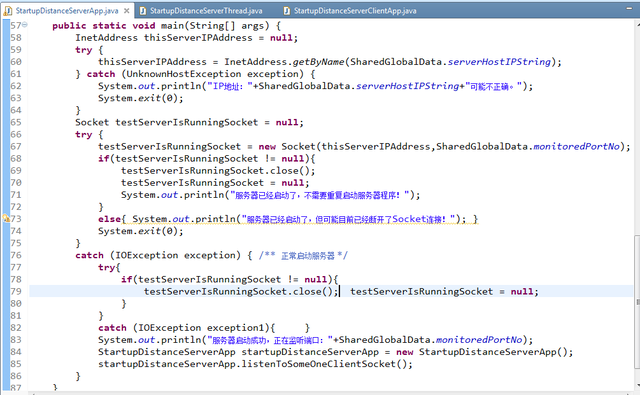
Task: Click 'IOException exception' on line 76
Action: click(x=175, y=255)
